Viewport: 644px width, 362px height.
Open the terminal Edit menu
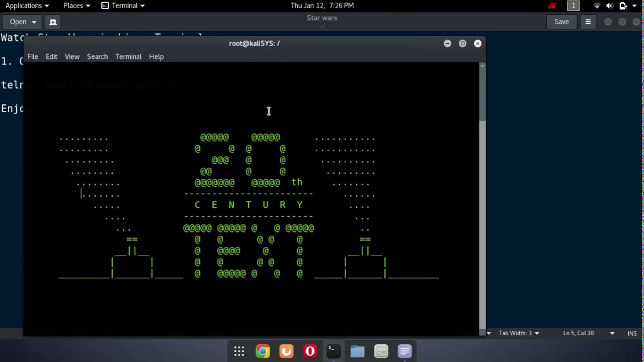click(x=51, y=56)
